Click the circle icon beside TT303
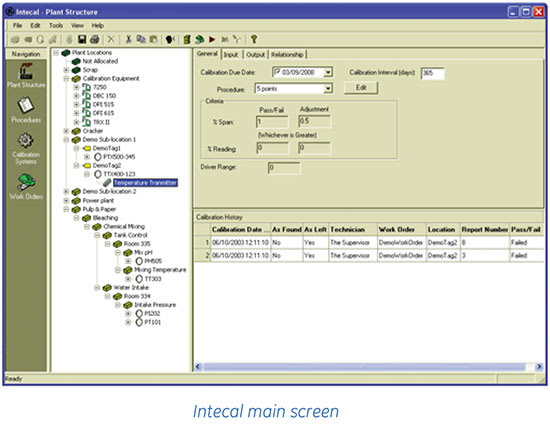The width and height of the screenshot is (550, 427). click(139, 279)
